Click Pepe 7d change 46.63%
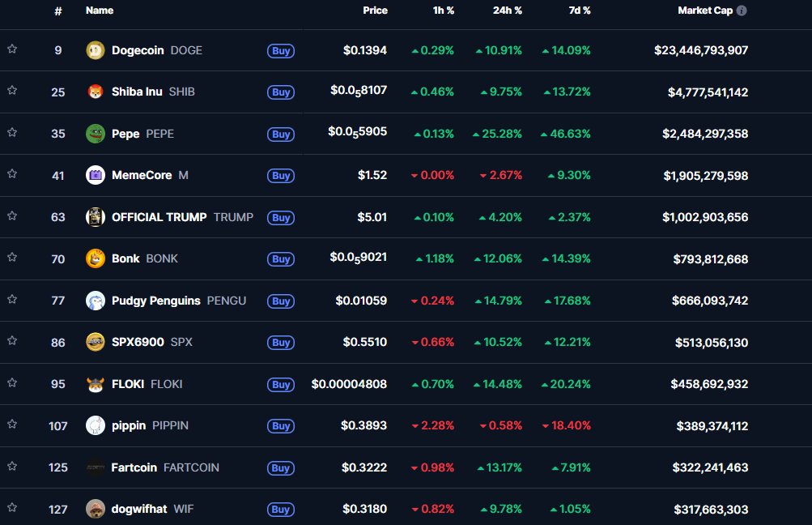Screen dimensions: 812x525 (x=566, y=134)
